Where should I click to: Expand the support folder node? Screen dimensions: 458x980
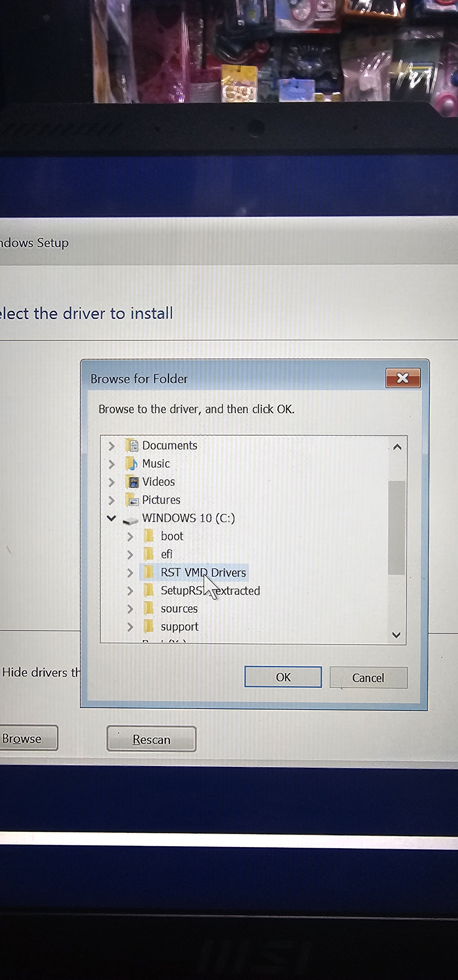(130, 626)
